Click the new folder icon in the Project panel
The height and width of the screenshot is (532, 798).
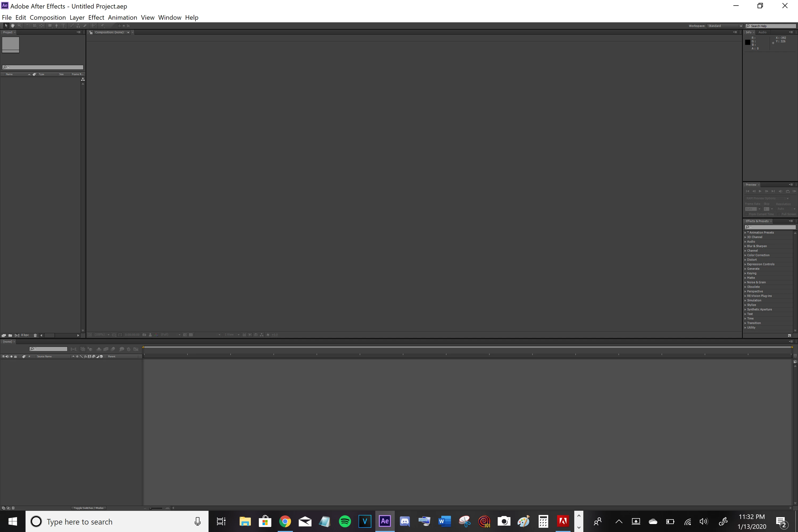[10, 335]
